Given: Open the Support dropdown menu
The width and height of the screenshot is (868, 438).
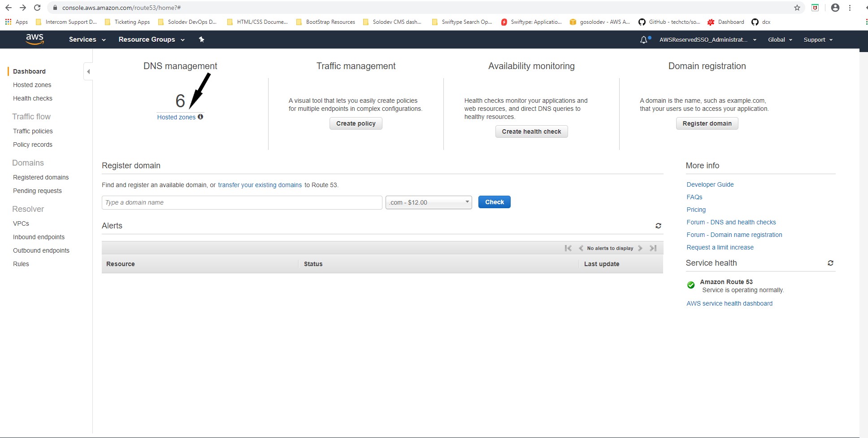Looking at the screenshot, I should click(x=818, y=39).
